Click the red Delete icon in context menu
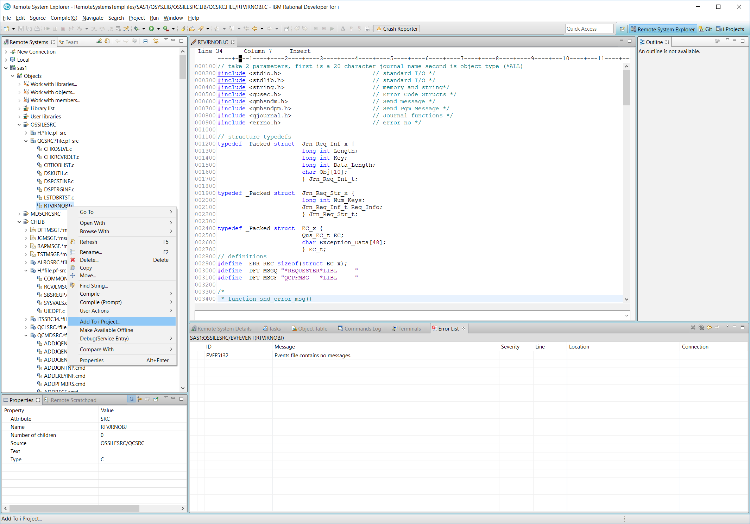Screen dimensions: 750x524 point(73,260)
